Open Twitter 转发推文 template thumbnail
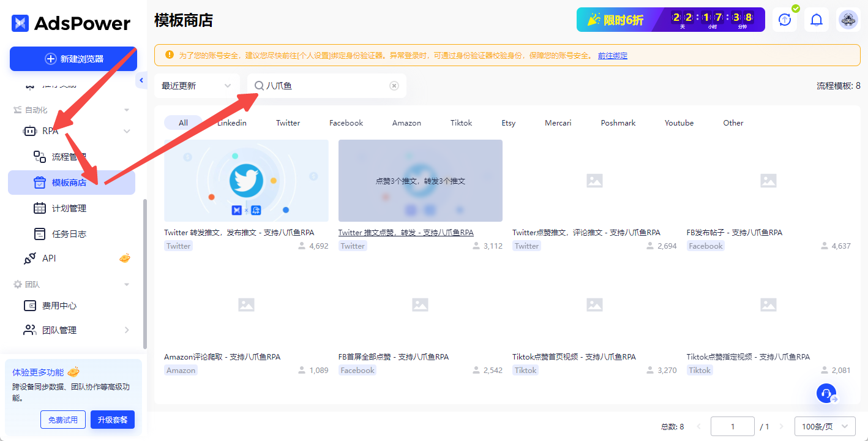 (246, 181)
